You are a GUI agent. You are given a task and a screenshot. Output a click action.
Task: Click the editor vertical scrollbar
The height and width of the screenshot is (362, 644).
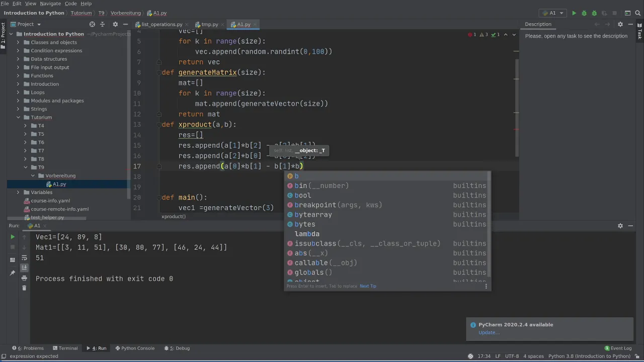pyautogui.click(x=517, y=108)
